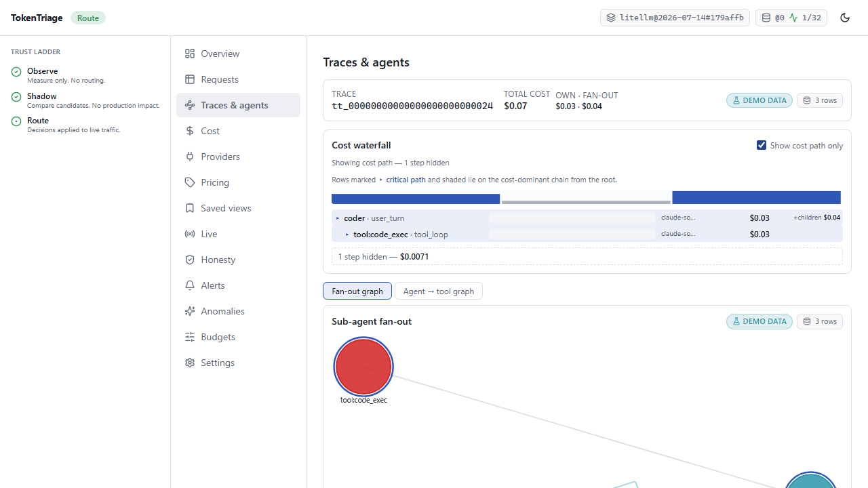Click the flask icon in the trace summary DEMO DATA badge
The height and width of the screenshot is (488, 868).
pyautogui.click(x=736, y=100)
